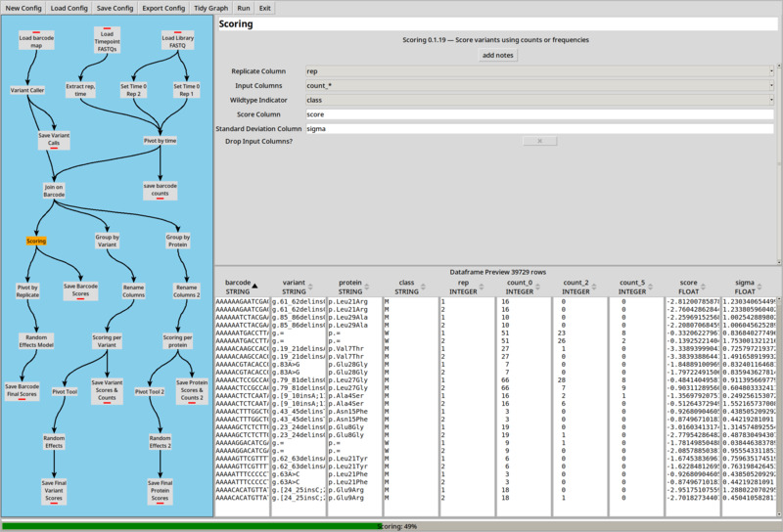The width and height of the screenshot is (783, 532).
Task: Select the Pivot by time node
Action: pos(160,141)
